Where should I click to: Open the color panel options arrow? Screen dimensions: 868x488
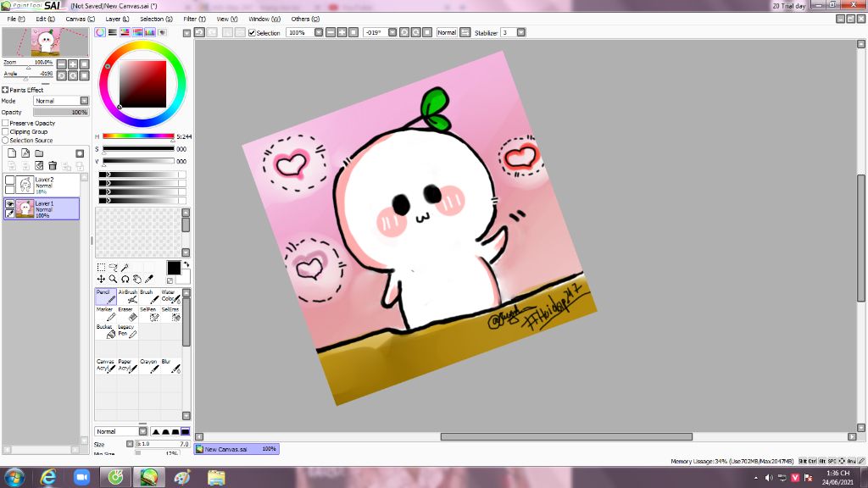click(x=186, y=33)
